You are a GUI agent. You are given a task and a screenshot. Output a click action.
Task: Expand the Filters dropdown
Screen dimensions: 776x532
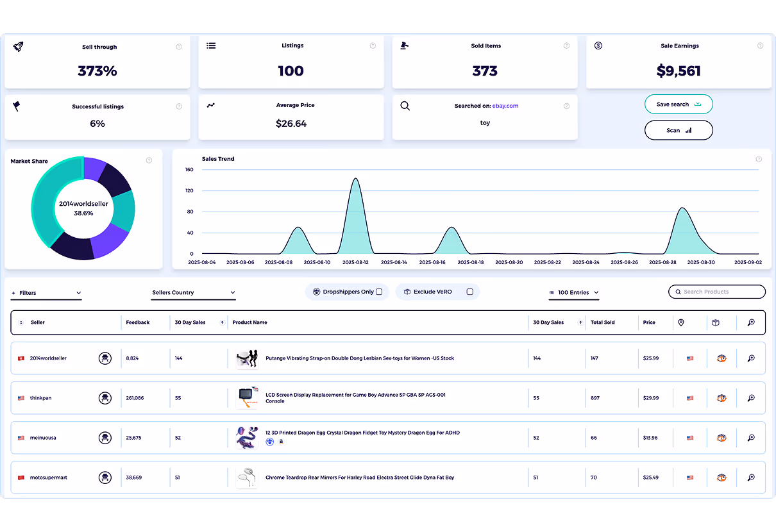click(46, 293)
